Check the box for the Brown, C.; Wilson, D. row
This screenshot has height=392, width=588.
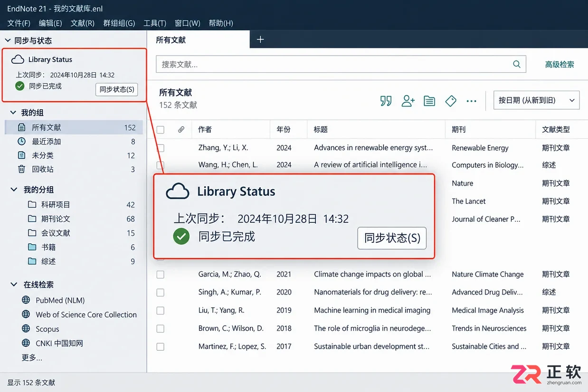[x=161, y=329]
